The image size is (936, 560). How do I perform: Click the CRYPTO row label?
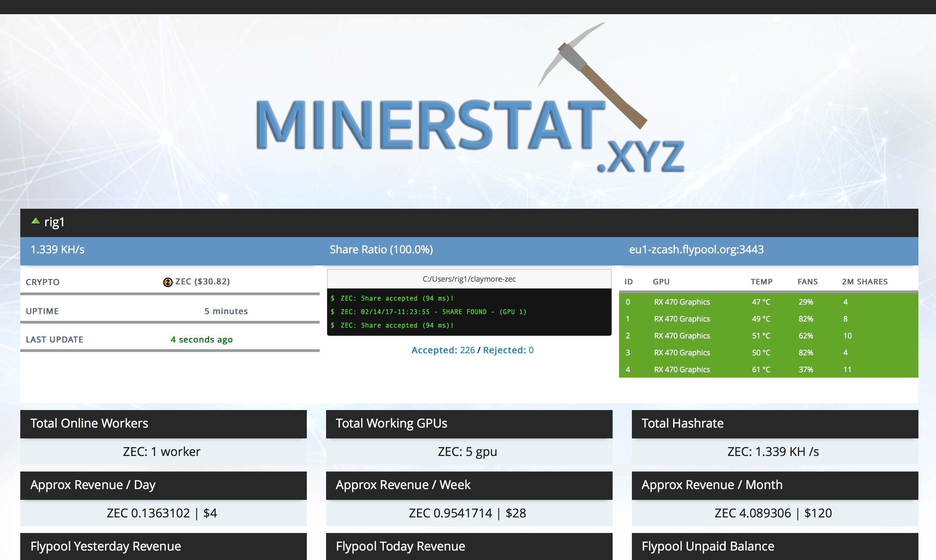[43, 282]
